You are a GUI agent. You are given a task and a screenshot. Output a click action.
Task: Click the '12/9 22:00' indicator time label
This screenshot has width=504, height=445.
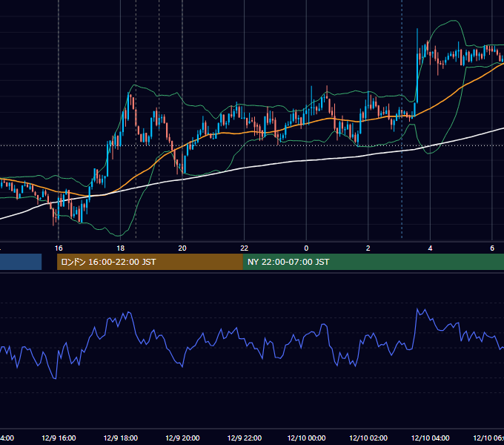pos(245,438)
